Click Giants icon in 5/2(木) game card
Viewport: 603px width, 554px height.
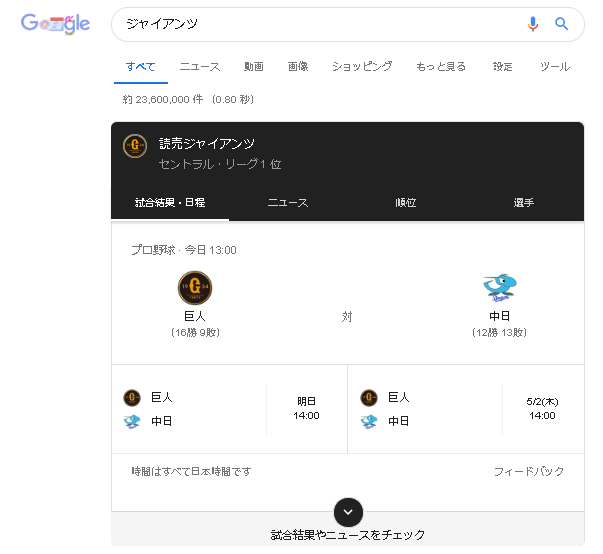pyautogui.click(x=369, y=398)
